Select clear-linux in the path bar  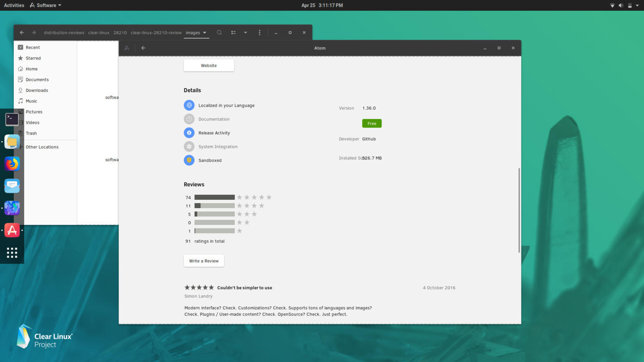(99, 33)
